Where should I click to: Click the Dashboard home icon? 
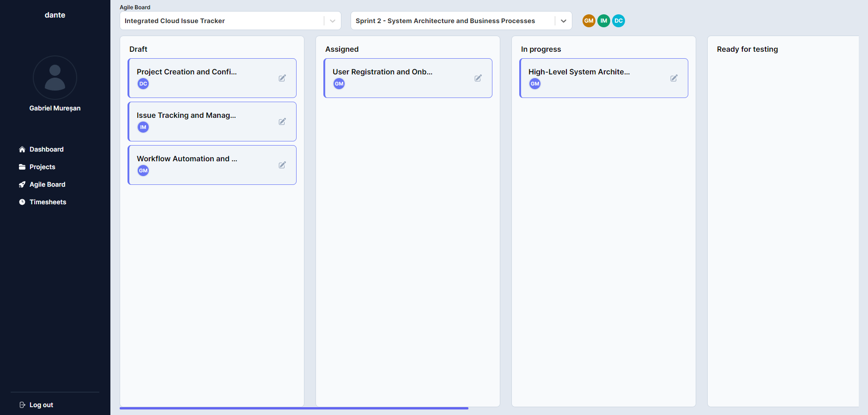coord(22,149)
